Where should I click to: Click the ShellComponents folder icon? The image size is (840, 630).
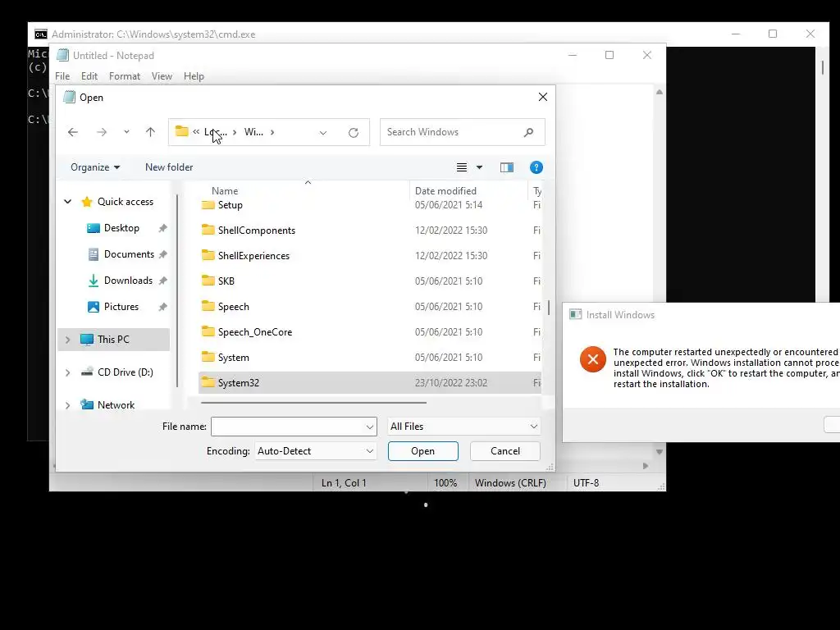tap(208, 230)
